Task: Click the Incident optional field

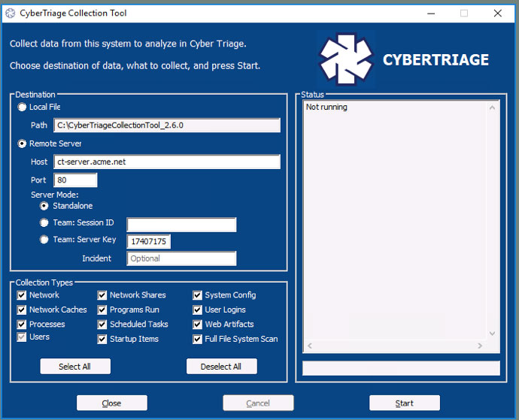Action: pyautogui.click(x=181, y=258)
